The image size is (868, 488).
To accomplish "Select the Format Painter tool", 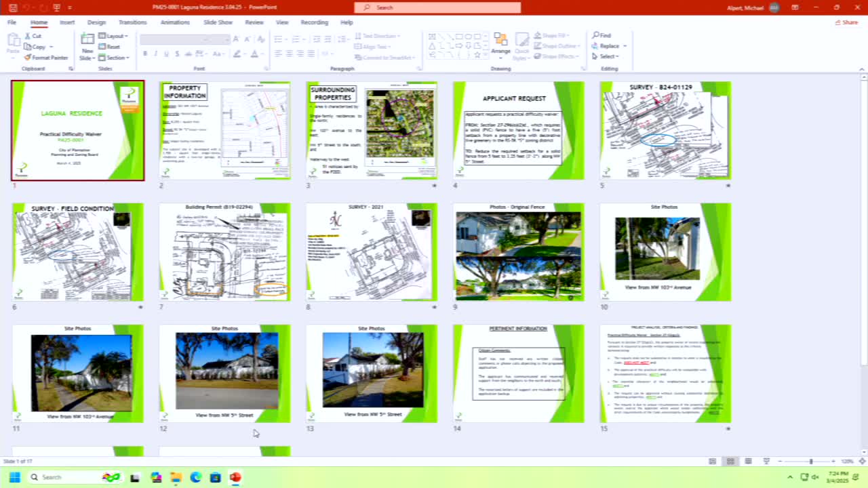I will [46, 58].
